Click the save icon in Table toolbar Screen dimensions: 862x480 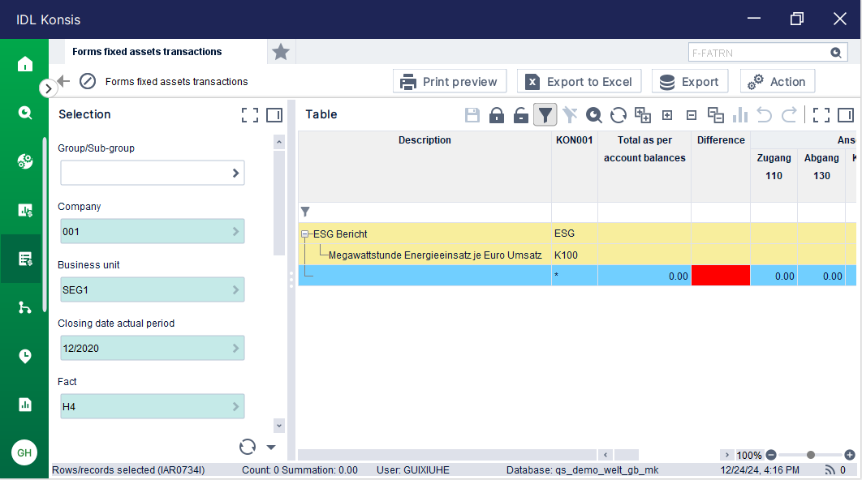click(x=472, y=115)
